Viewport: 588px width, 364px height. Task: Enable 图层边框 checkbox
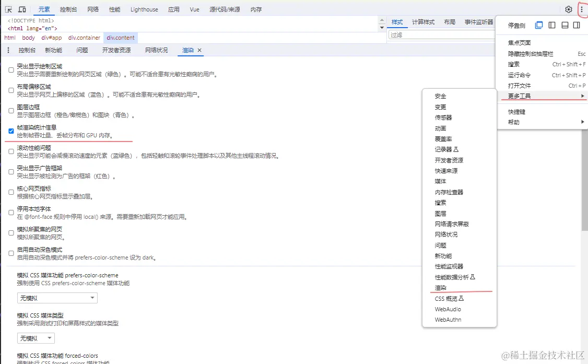(x=11, y=111)
